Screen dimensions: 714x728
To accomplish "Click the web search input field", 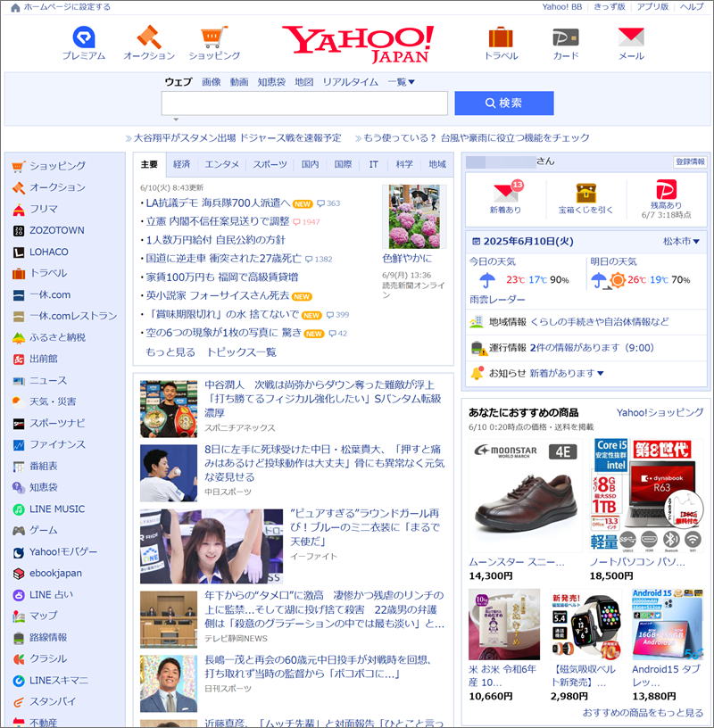I will 304,103.
